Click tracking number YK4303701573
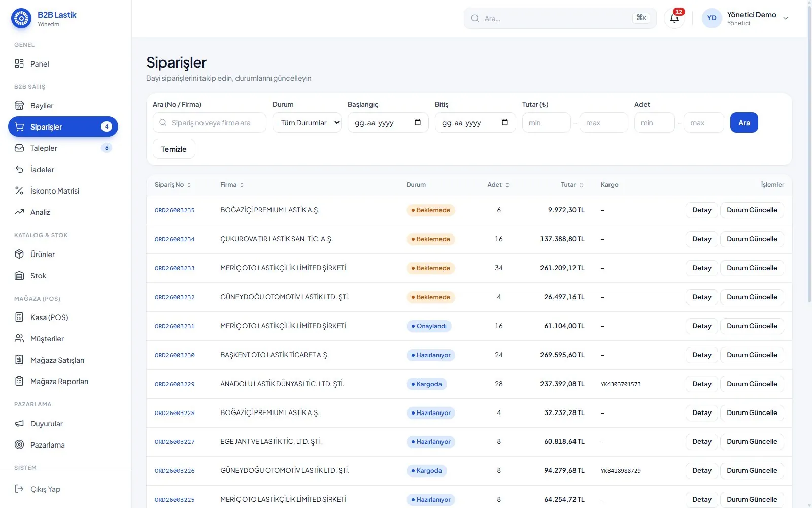 click(x=621, y=384)
